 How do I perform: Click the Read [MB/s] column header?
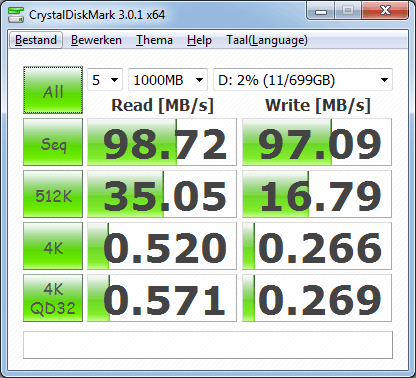162,105
